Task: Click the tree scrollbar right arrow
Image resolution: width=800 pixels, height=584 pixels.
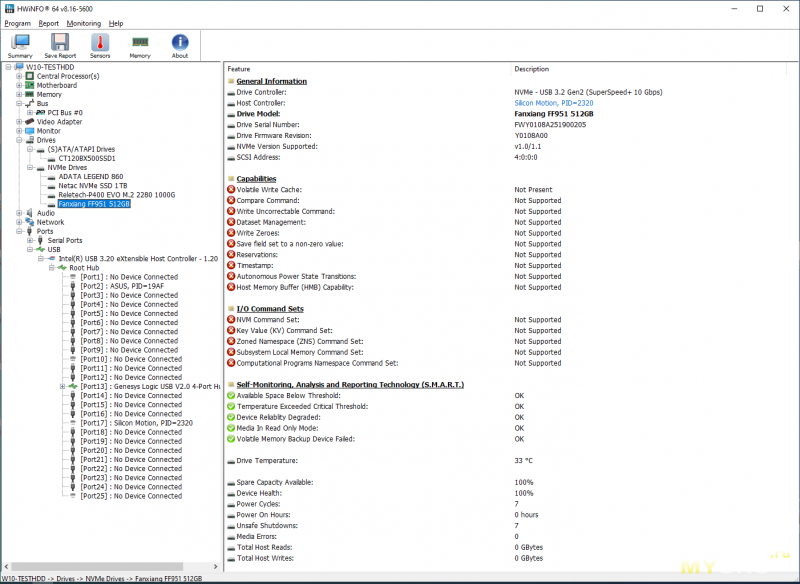Action: click(x=215, y=567)
